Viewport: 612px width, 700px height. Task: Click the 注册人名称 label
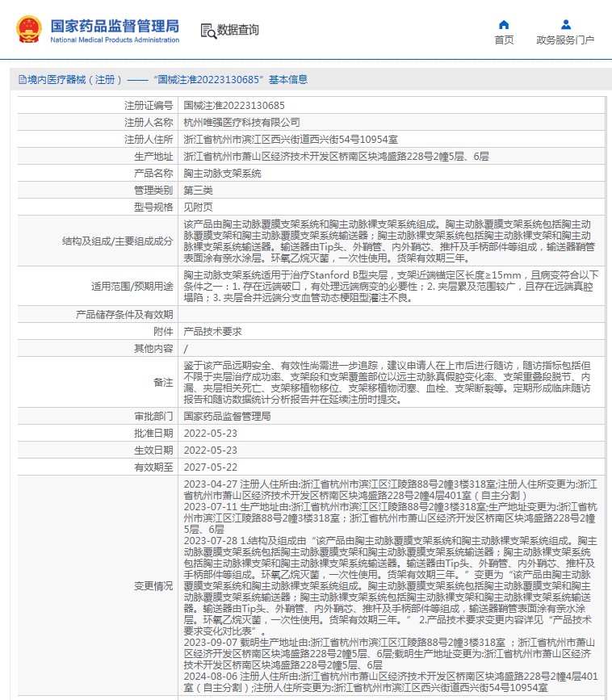tap(149, 123)
